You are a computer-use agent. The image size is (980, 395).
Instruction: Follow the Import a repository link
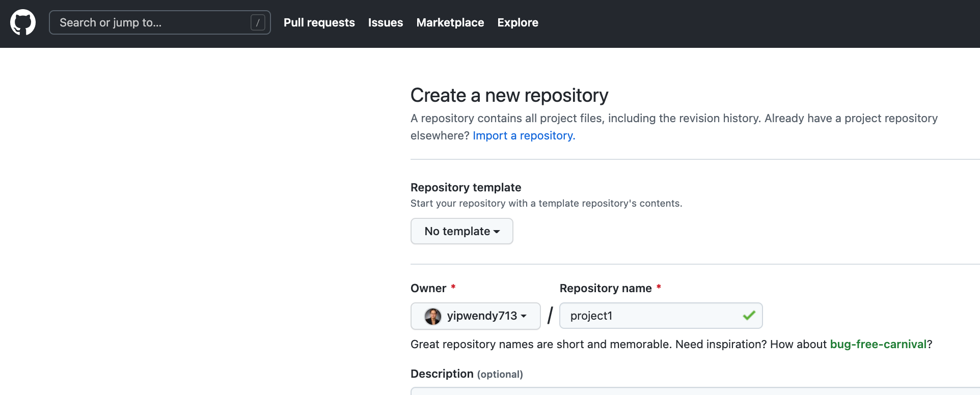tap(524, 135)
